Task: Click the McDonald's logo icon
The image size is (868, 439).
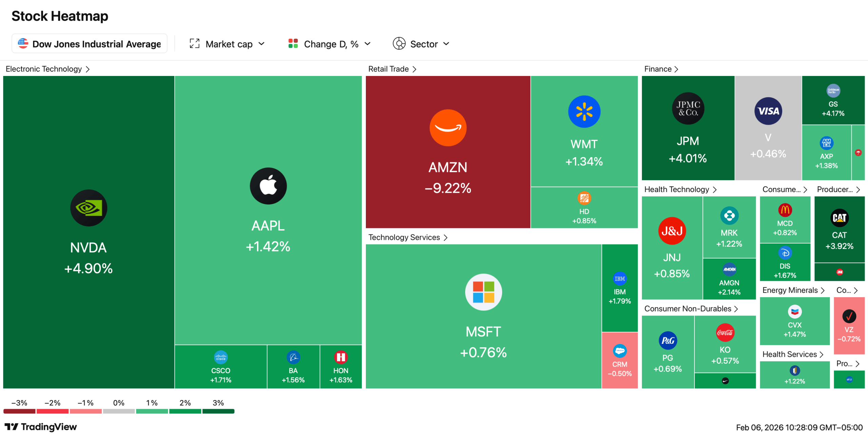Action: [x=785, y=210]
